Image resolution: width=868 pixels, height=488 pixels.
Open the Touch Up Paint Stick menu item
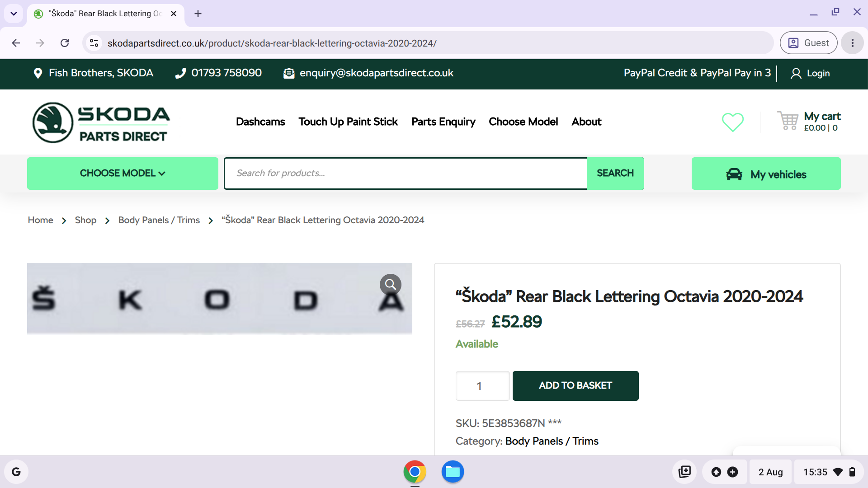click(348, 122)
